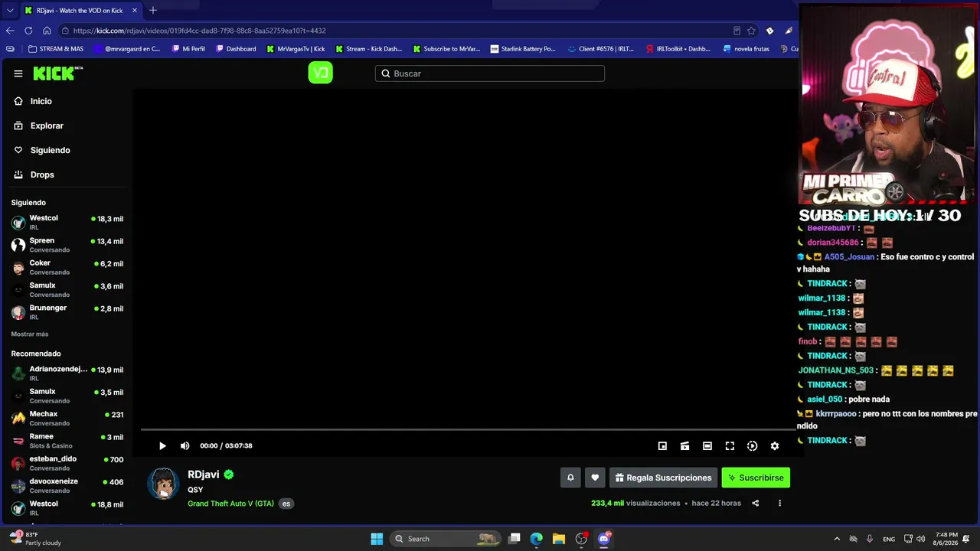Click the Windows taskbar Search box
980x551 pixels.
[x=445, y=539]
